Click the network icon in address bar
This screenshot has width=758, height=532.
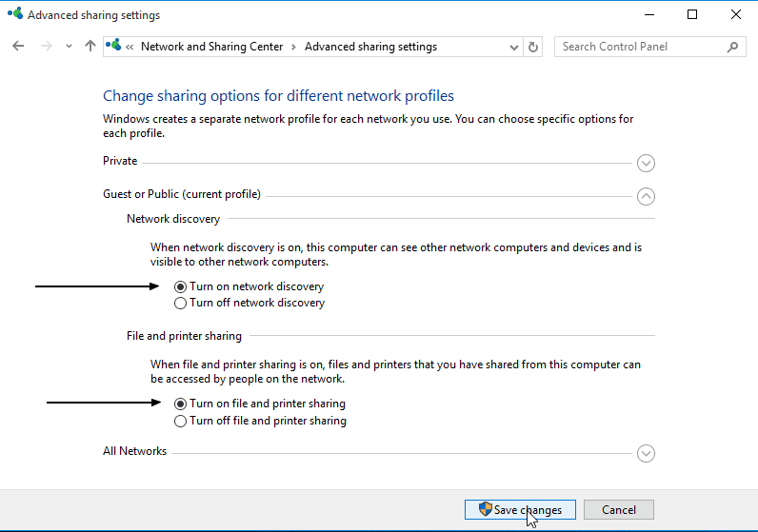113,46
